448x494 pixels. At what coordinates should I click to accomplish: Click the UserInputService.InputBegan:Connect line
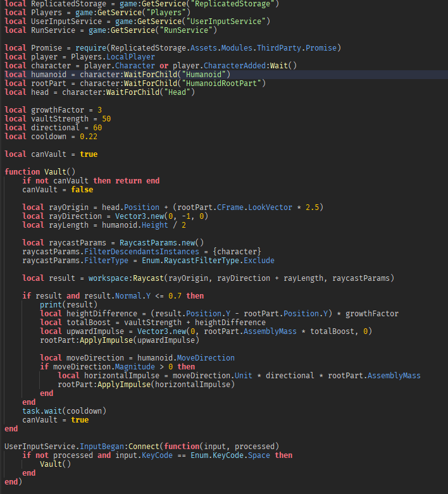click(x=142, y=447)
